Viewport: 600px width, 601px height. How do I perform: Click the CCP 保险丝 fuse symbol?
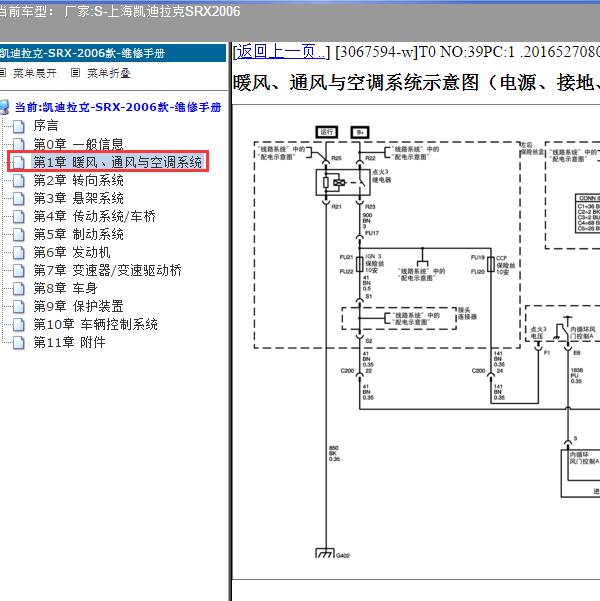[491, 264]
